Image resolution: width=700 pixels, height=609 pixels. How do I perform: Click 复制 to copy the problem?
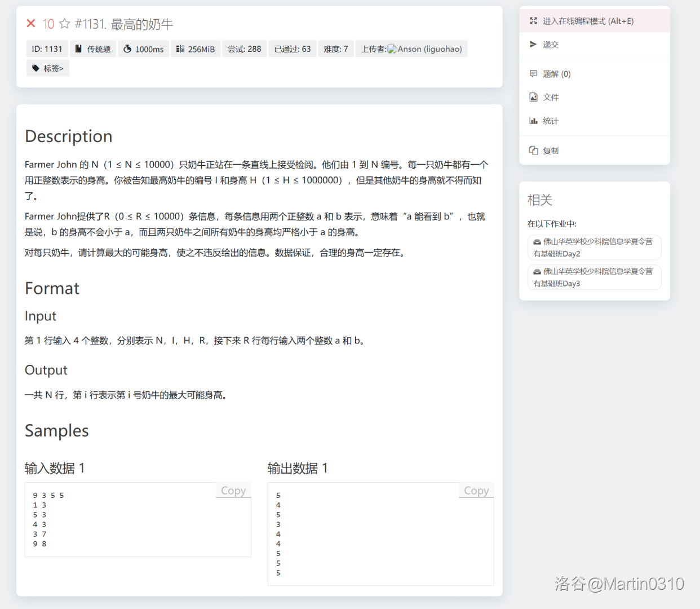(x=550, y=151)
